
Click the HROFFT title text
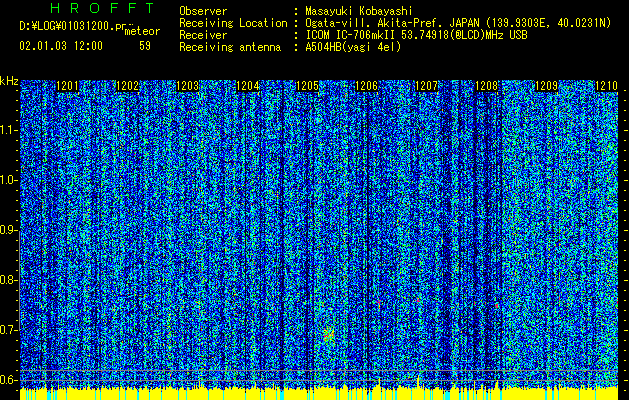102,8
